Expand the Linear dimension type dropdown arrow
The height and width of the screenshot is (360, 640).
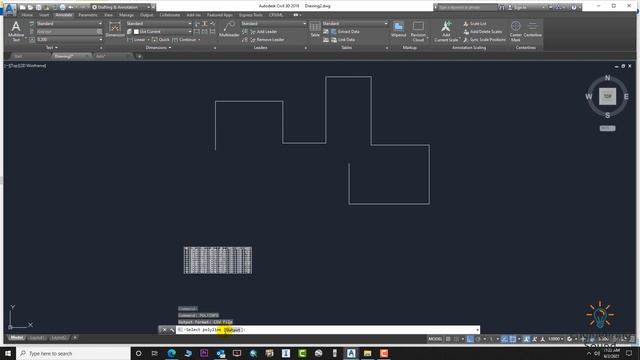pos(148,40)
